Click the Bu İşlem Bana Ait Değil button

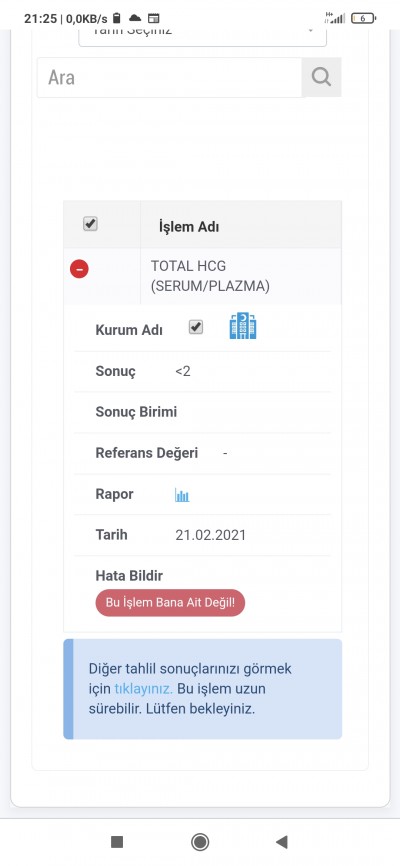coord(170,603)
